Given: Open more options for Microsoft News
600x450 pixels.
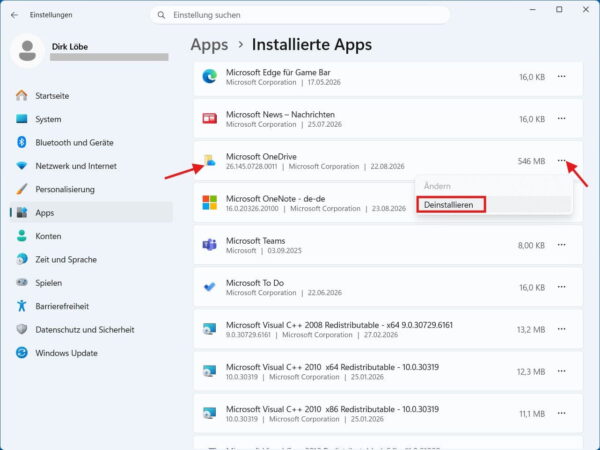Looking at the screenshot, I should (x=561, y=119).
